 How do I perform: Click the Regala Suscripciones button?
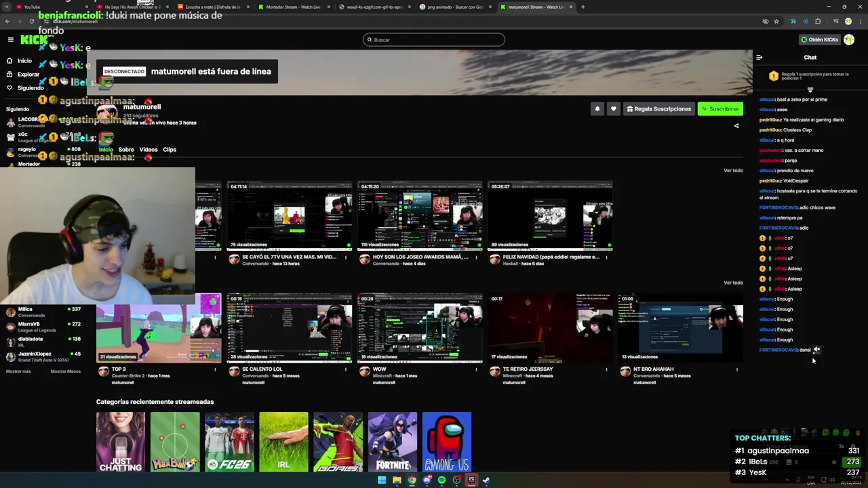(x=659, y=108)
